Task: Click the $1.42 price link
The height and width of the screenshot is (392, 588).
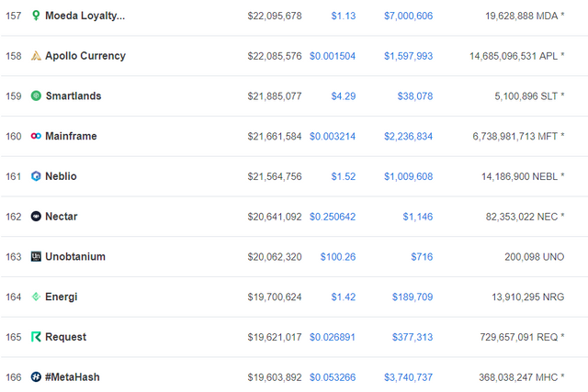Action: pyautogui.click(x=343, y=297)
